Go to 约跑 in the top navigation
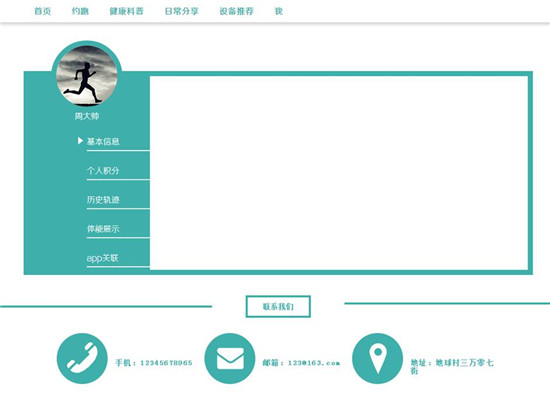 point(80,11)
